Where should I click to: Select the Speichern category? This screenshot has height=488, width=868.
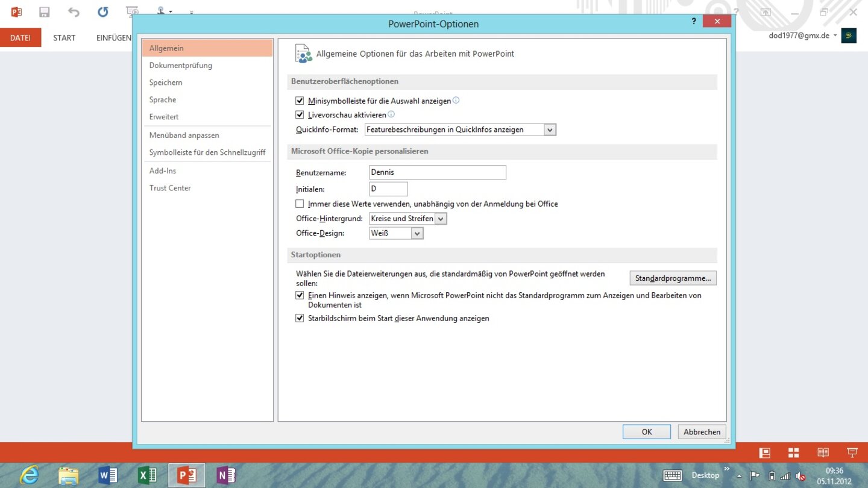(207, 83)
